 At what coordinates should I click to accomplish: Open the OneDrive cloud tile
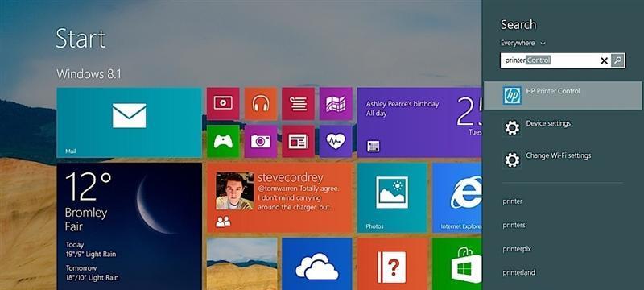317,263
